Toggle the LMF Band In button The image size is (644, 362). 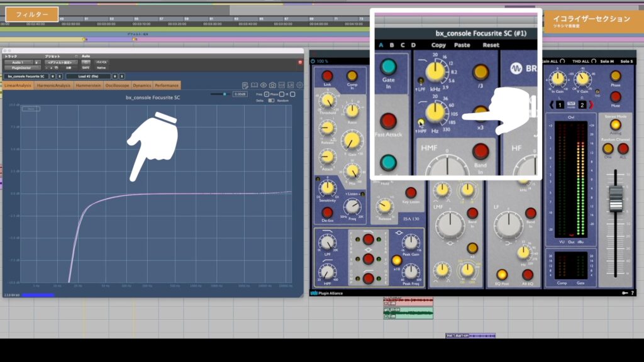[x=472, y=213]
